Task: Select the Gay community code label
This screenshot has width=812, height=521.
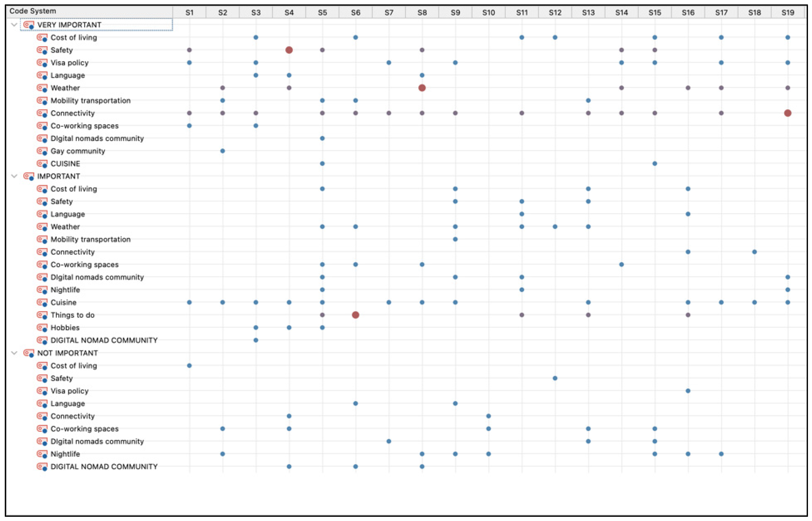Action: [78, 151]
